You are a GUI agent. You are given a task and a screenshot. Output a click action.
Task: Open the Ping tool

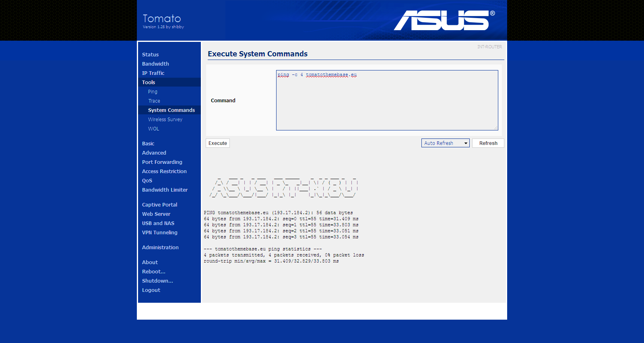tap(153, 91)
